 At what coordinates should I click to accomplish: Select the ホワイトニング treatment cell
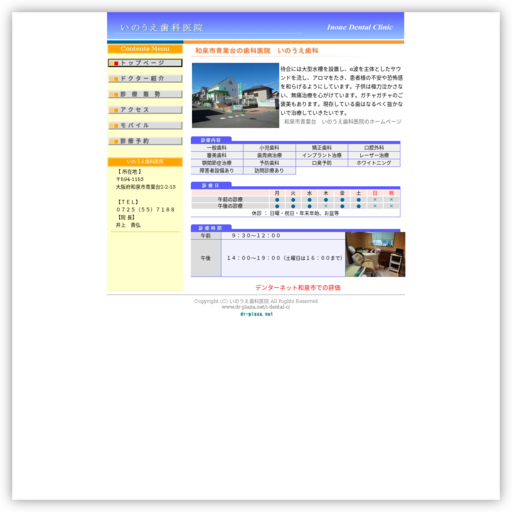click(374, 163)
